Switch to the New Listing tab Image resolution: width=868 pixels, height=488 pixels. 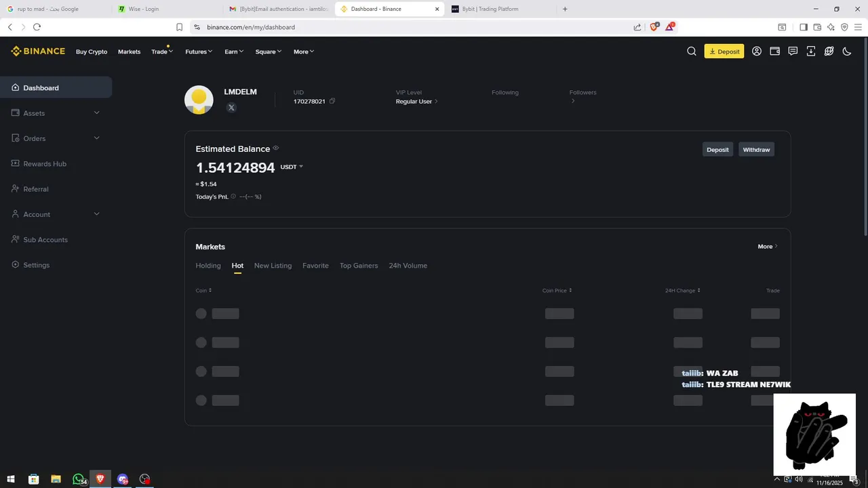coord(273,266)
